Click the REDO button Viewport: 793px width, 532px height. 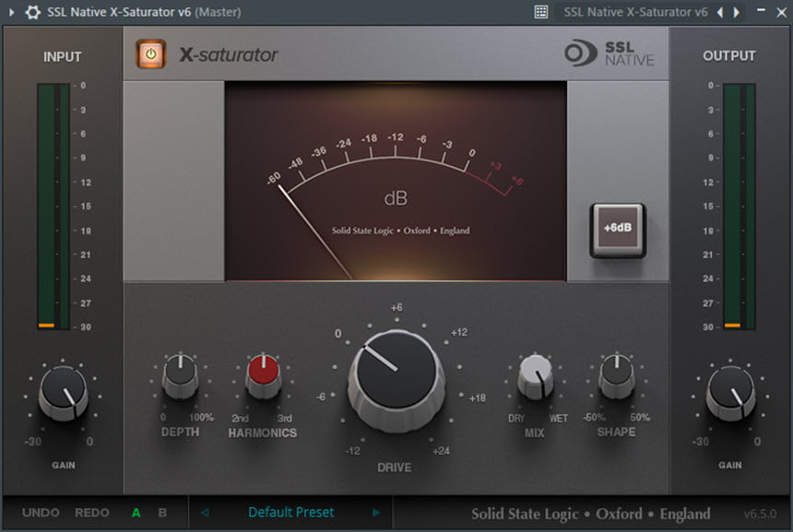point(92,513)
